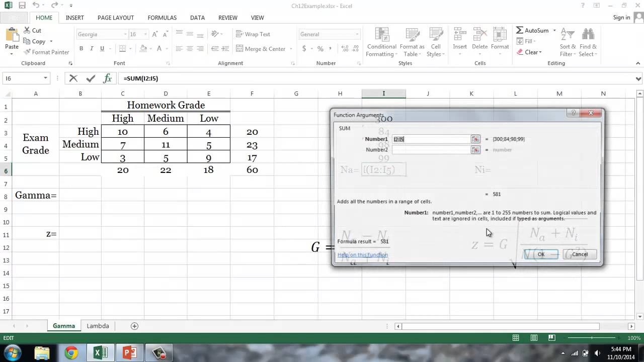The image size is (644, 362).
Task: Expand the Merge & Center dropdown arrow
Action: 290,49
